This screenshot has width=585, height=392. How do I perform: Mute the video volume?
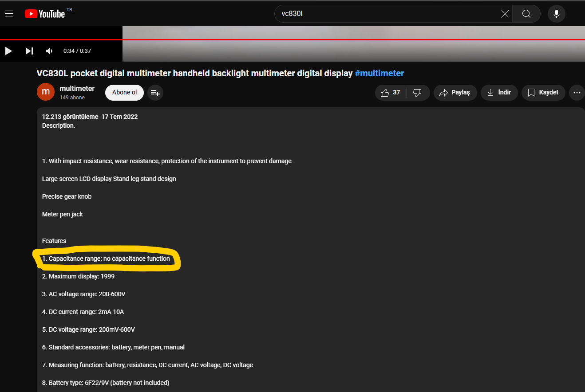(49, 51)
